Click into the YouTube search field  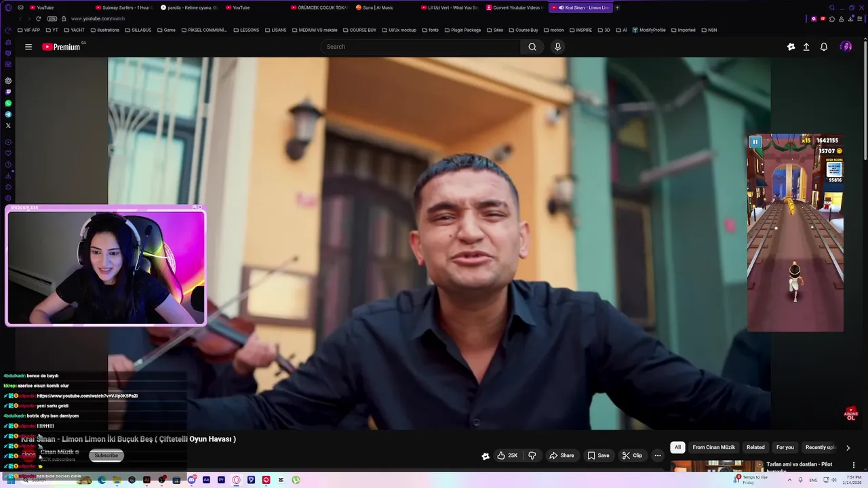point(420,47)
